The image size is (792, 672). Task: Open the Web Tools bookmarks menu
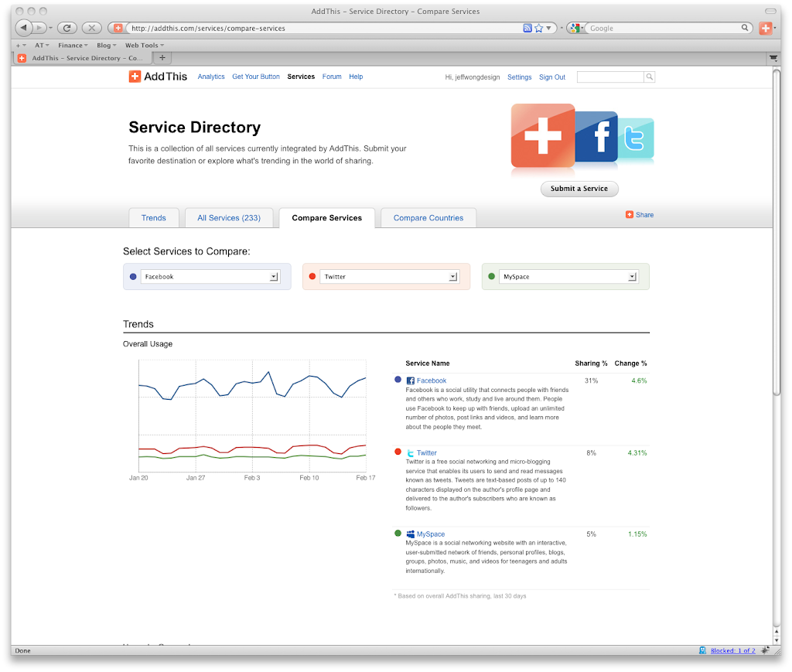coord(145,46)
